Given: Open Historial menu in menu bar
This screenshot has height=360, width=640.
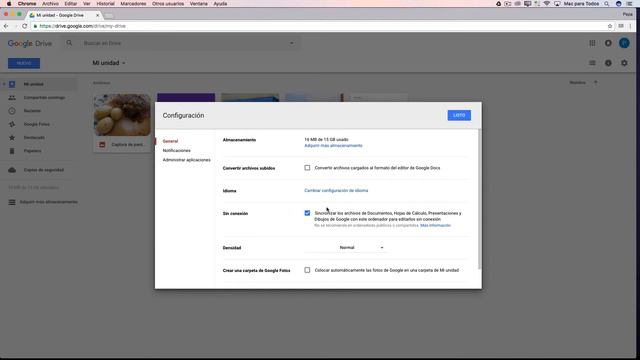Looking at the screenshot, I should pyautogui.click(x=105, y=4).
